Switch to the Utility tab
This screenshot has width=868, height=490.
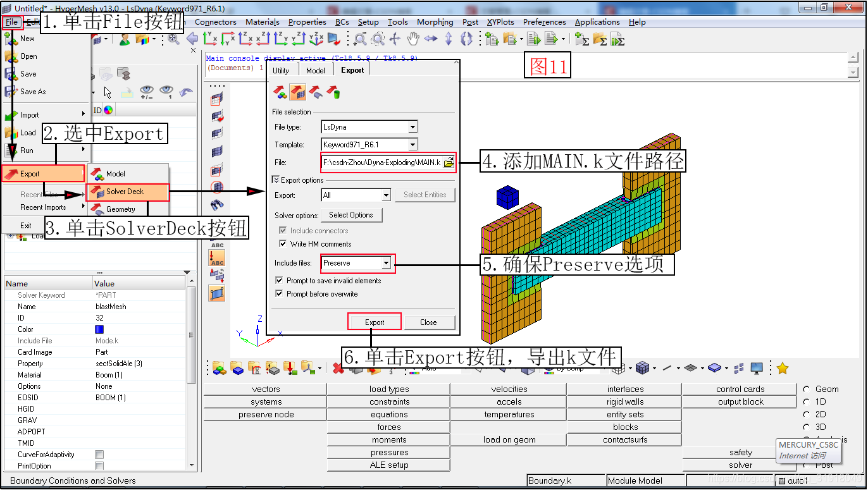tap(281, 71)
